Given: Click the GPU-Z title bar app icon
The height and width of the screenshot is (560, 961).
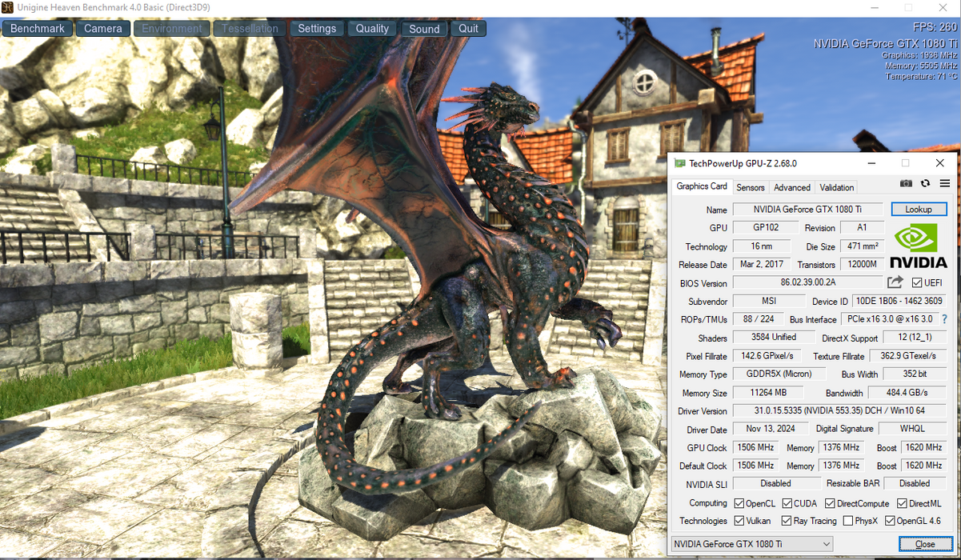Looking at the screenshot, I should tap(679, 163).
